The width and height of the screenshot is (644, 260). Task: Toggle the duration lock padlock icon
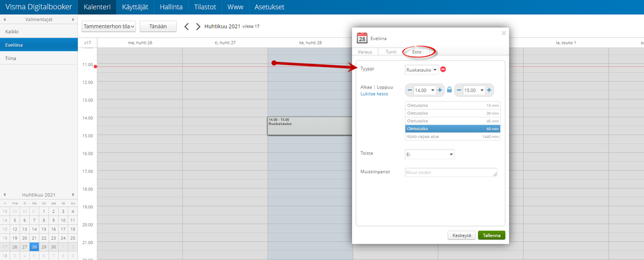tap(449, 90)
